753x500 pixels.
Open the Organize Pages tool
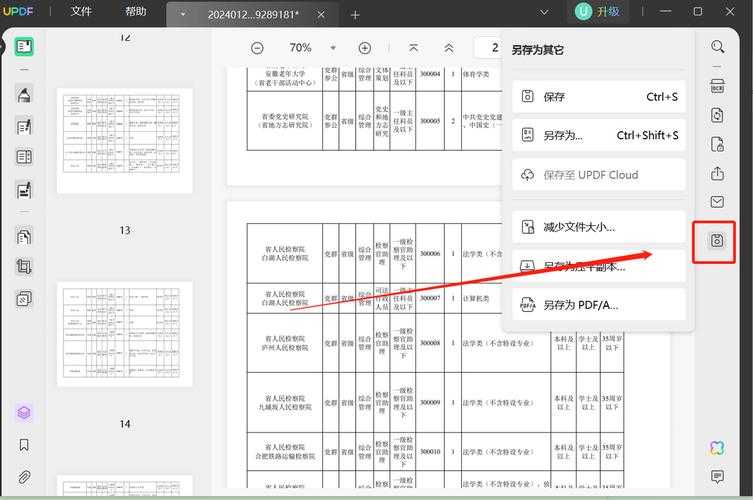pyautogui.click(x=25, y=236)
